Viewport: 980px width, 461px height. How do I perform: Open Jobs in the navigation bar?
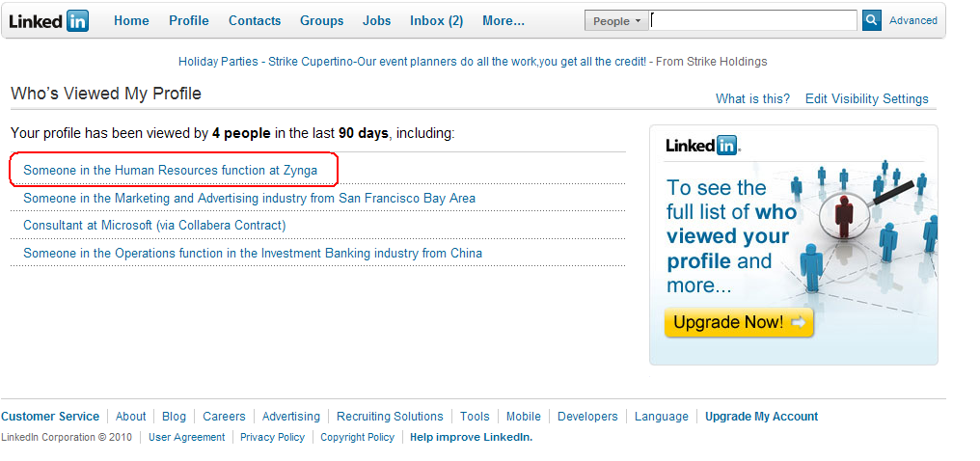[x=376, y=20]
